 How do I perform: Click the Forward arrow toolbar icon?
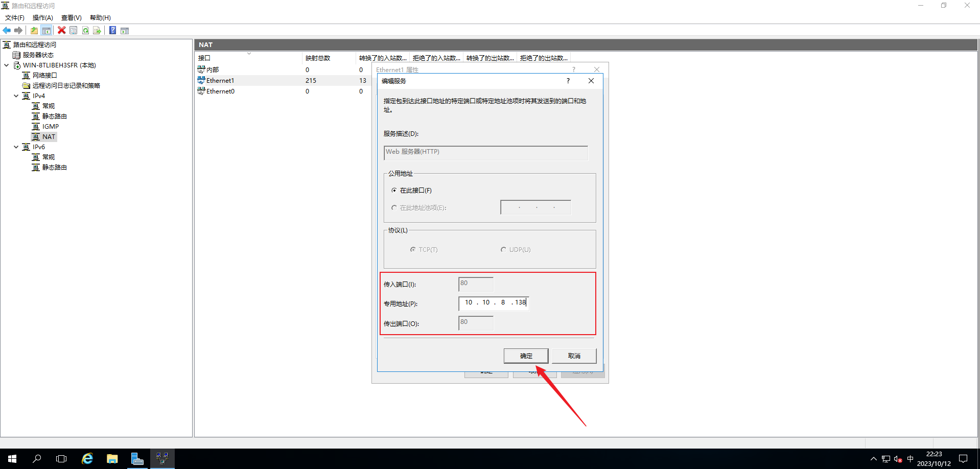point(18,31)
